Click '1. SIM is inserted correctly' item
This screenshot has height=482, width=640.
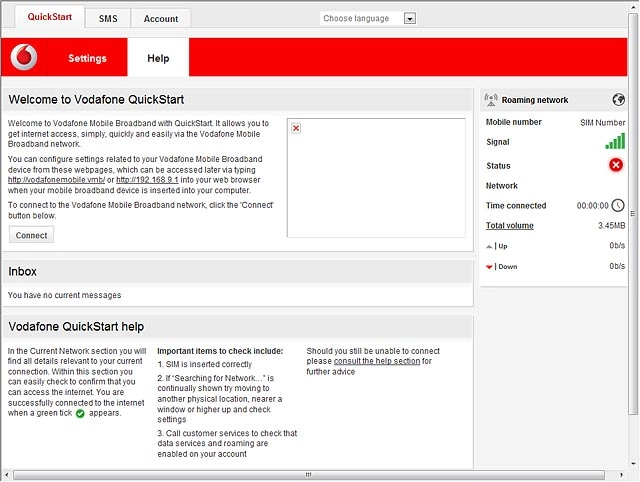click(x=205, y=364)
